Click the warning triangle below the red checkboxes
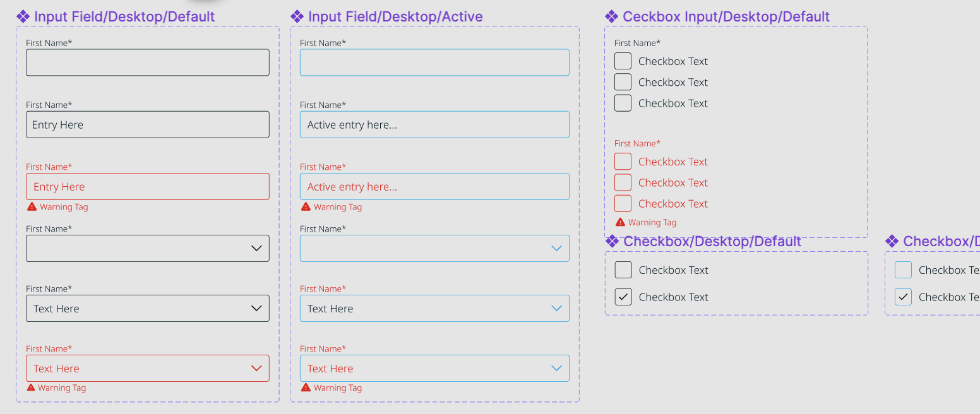980x414 pixels. 620,222
